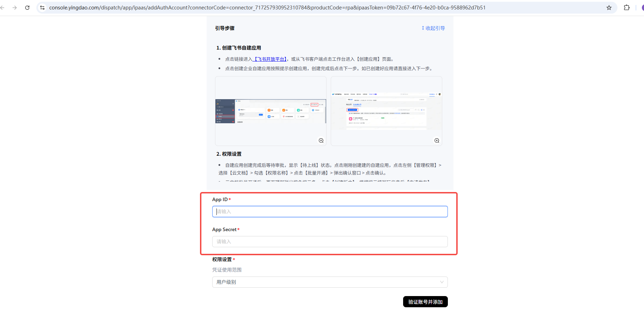
Task: Enlarge the first guide screenshot via magnifier icon
Action: point(321,140)
